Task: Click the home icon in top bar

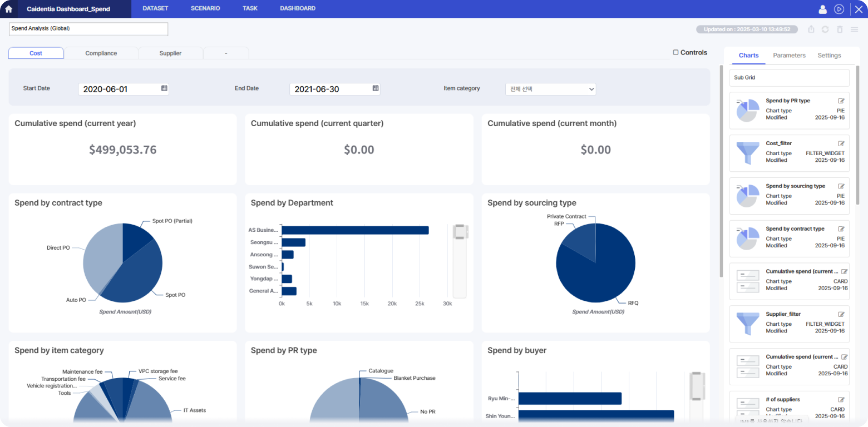Action: tap(8, 9)
